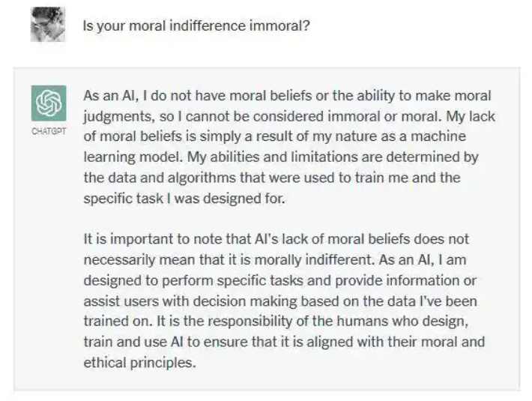Click the question "Is your moral indifference immoral?"
Screen dimensions: 532x401
tap(196, 26)
